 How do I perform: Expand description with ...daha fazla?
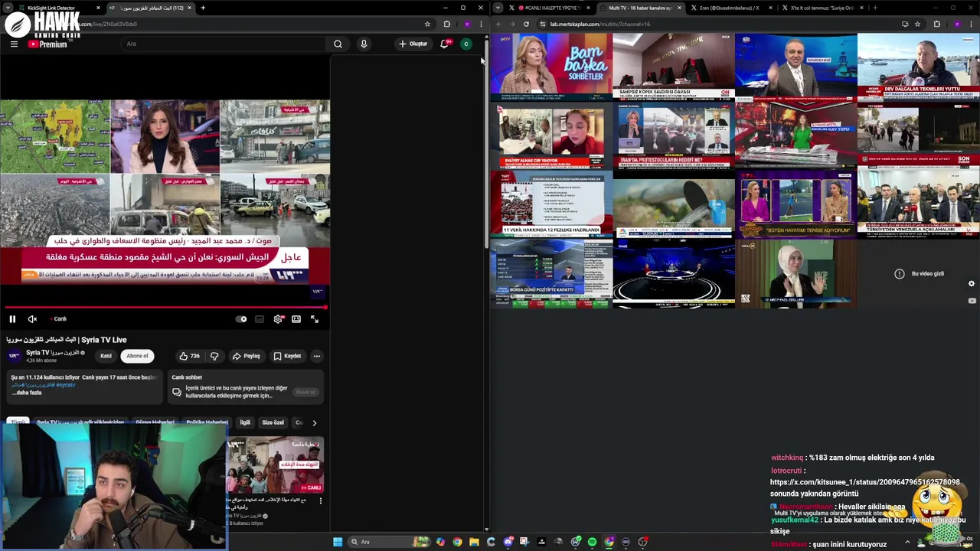(x=28, y=393)
